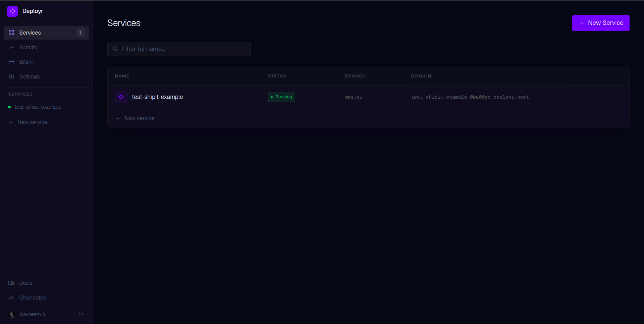Image resolution: width=644 pixels, height=324 pixels.
Task: Click New service row under the table
Action: point(368,118)
